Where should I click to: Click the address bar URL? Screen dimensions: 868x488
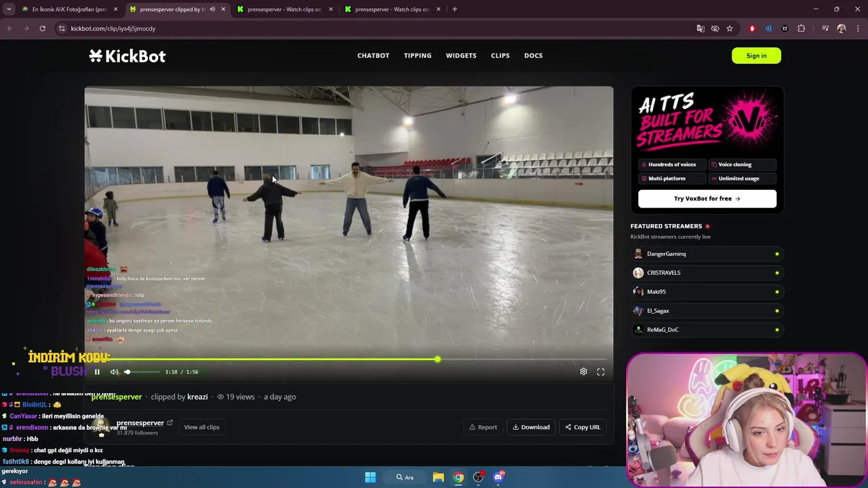(113, 28)
